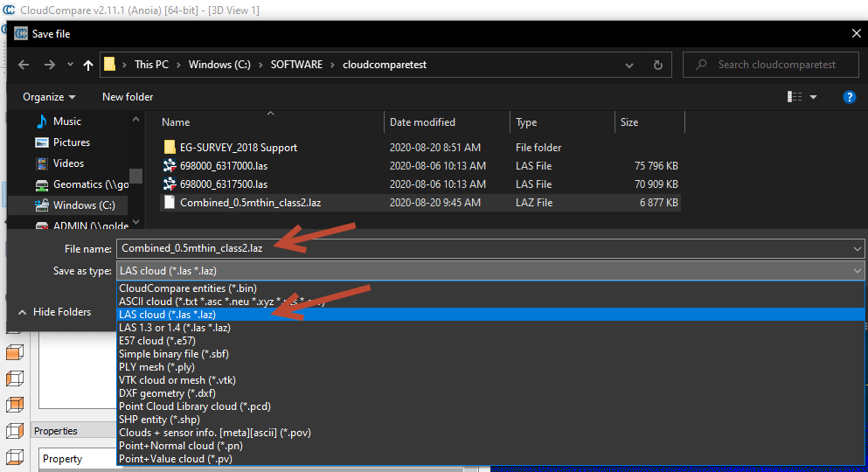This screenshot has width=868, height=472.
Task: Close the Save file dialog
Action: coord(856,34)
